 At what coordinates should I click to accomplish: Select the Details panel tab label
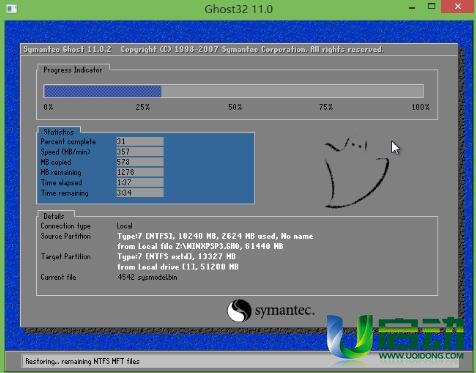[54, 216]
